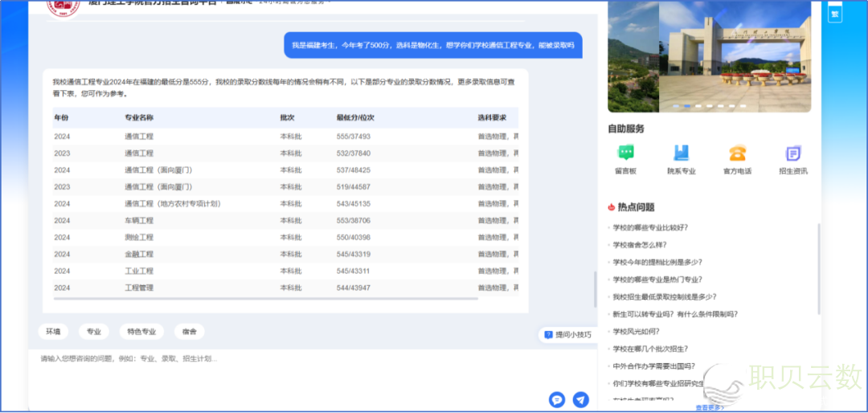The width and height of the screenshot is (868, 413).
Task: Select the second carousel indicator dot
Action: click(x=687, y=106)
